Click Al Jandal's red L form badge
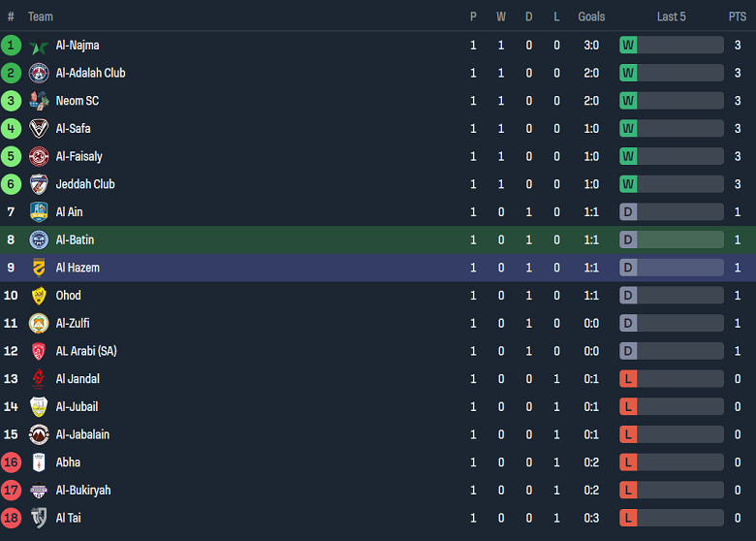Screen dimensions: 756x541 [x=628, y=379]
